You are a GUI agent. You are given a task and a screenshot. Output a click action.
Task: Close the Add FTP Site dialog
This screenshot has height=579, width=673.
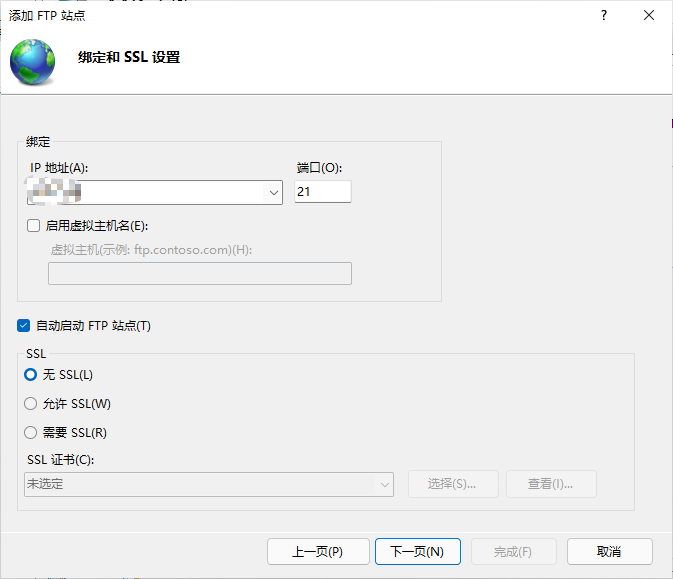pyautogui.click(x=649, y=15)
